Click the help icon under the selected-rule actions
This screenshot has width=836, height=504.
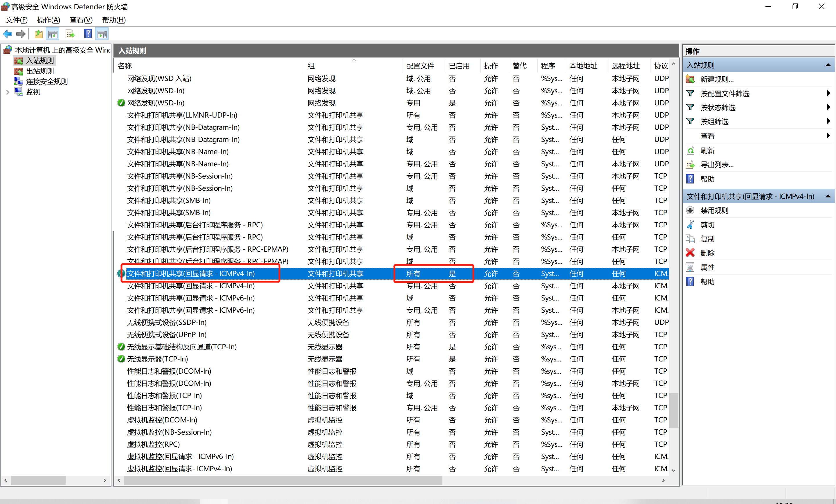[x=690, y=282]
